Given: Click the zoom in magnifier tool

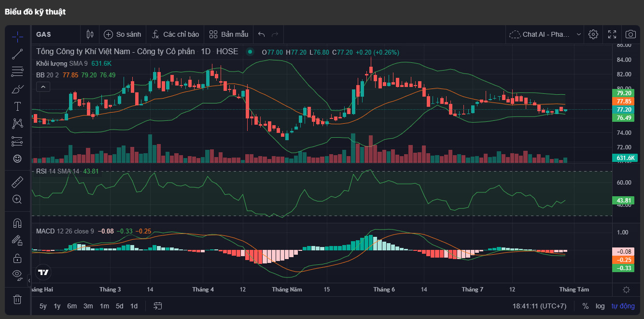Looking at the screenshot, I should pyautogui.click(x=17, y=199).
